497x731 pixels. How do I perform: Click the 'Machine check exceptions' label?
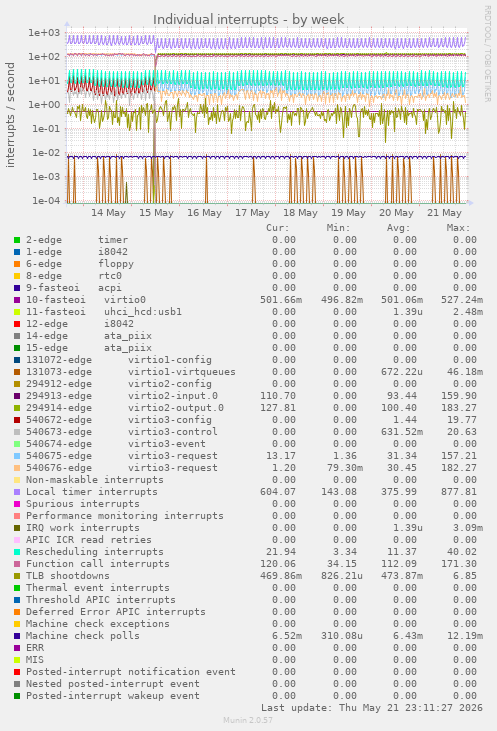coord(97,624)
